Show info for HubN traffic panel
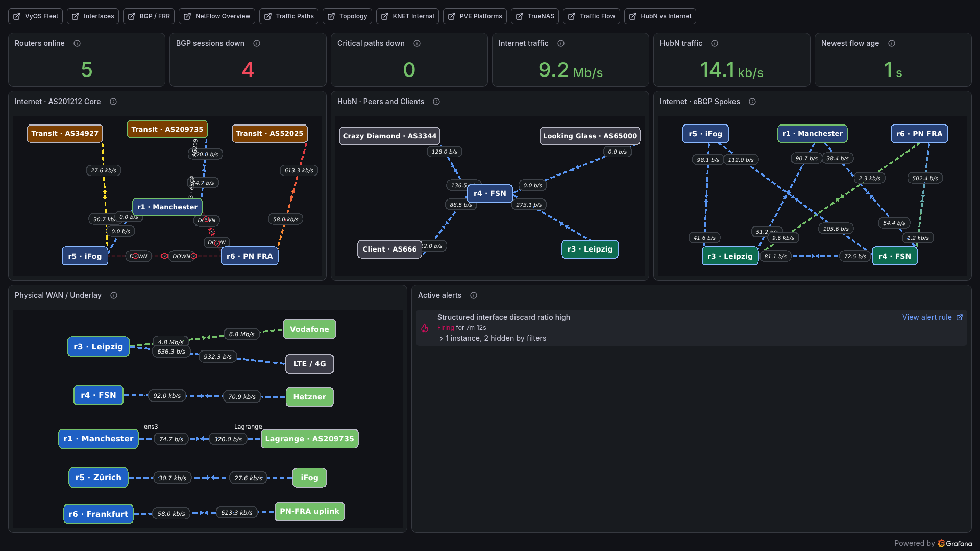This screenshot has height=551, width=980. point(715,43)
